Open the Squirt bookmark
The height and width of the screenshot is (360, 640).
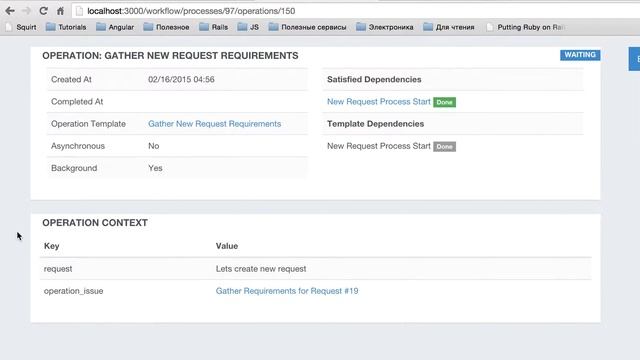21,27
